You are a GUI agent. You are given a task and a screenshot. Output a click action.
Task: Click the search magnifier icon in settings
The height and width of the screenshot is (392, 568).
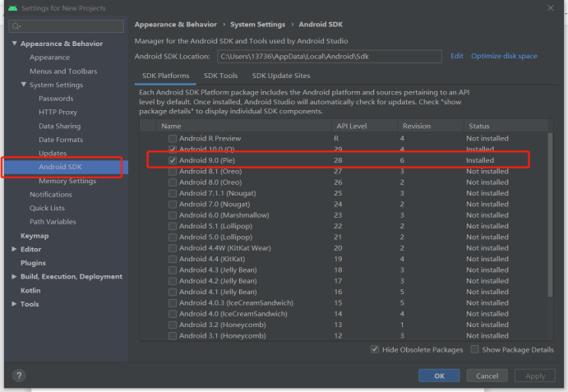(16, 26)
